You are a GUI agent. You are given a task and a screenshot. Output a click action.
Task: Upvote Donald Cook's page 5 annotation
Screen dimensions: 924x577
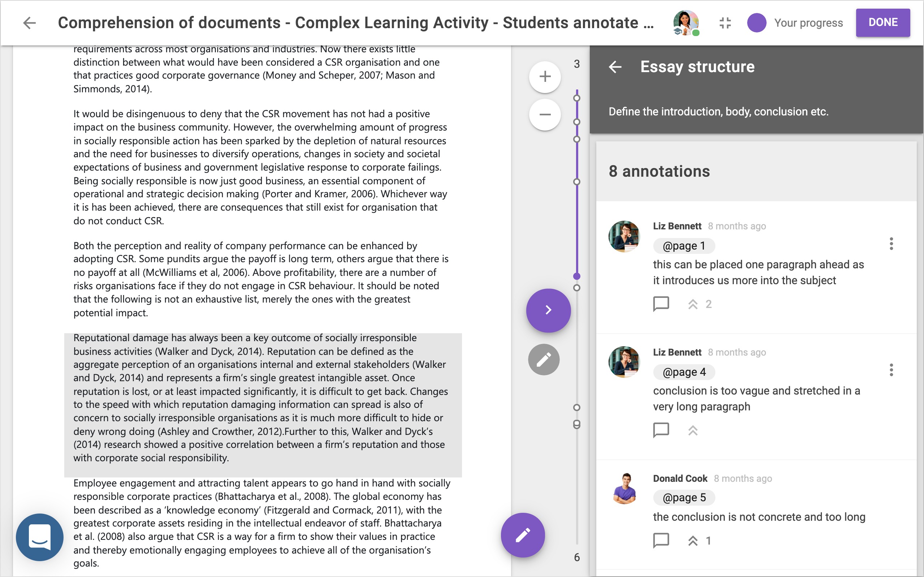coord(693,541)
